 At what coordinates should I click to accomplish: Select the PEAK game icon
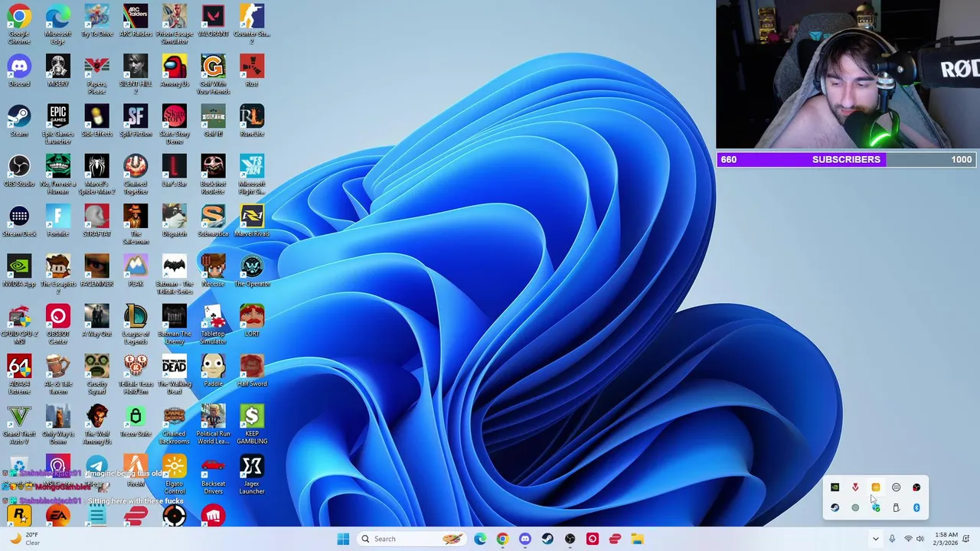click(x=136, y=271)
